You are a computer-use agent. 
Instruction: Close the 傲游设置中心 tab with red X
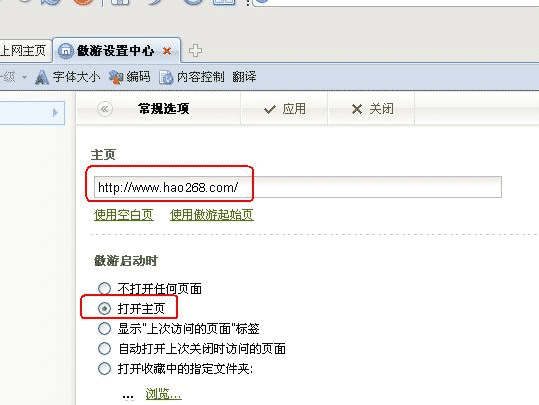click(167, 51)
